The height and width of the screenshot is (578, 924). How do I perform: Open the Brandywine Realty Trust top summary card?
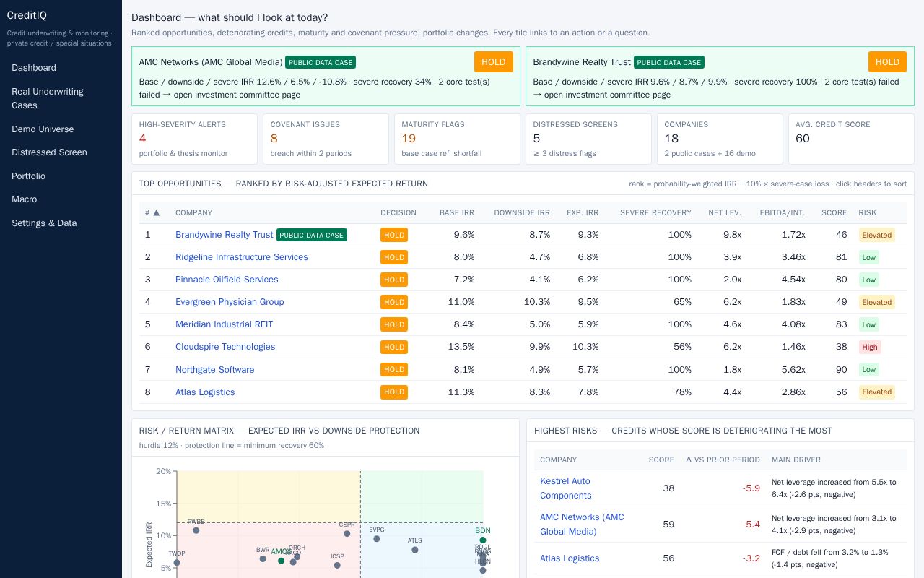[720, 77]
